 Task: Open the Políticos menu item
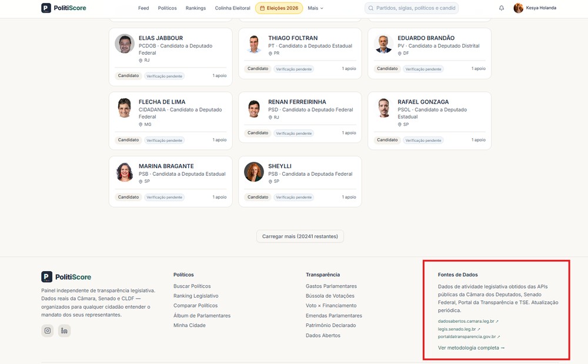(167, 8)
